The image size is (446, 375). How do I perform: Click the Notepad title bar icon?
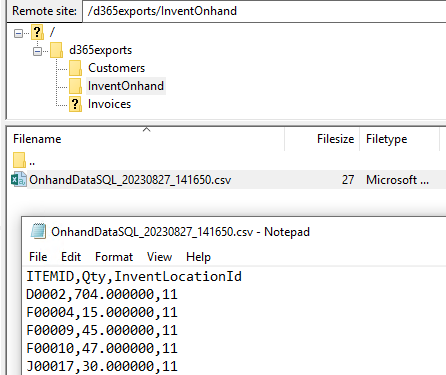(x=38, y=231)
